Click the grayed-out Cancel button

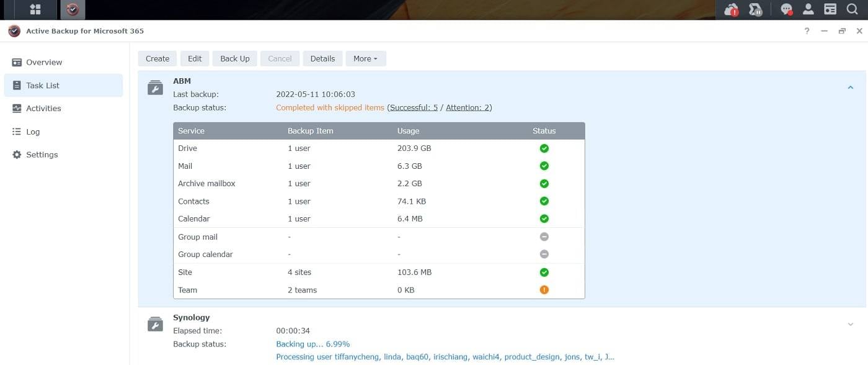point(280,58)
